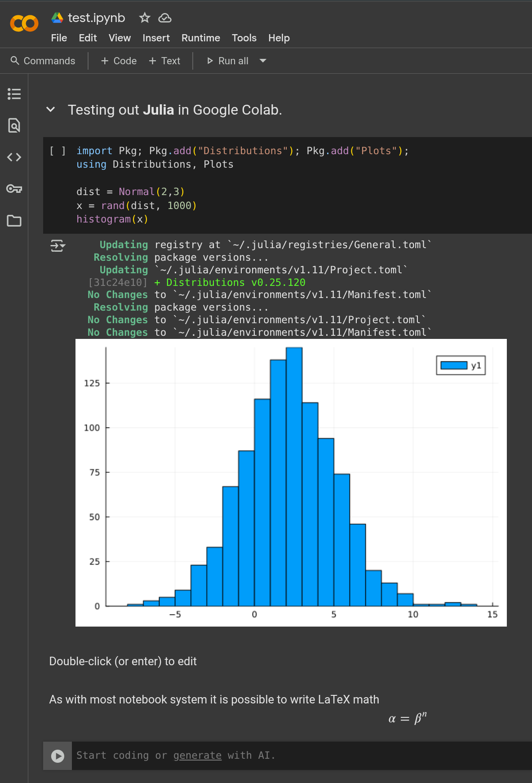532x783 pixels.
Task: Open the Tools menu
Action: pos(244,38)
